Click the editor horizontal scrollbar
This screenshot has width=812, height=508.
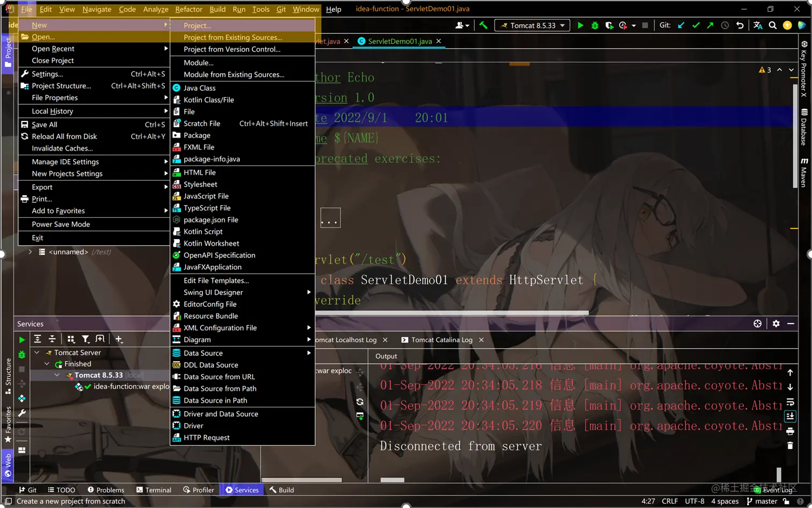pyautogui.click(x=451, y=313)
